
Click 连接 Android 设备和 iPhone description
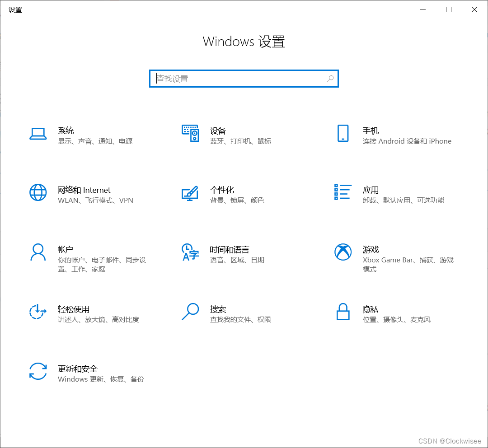[407, 141]
